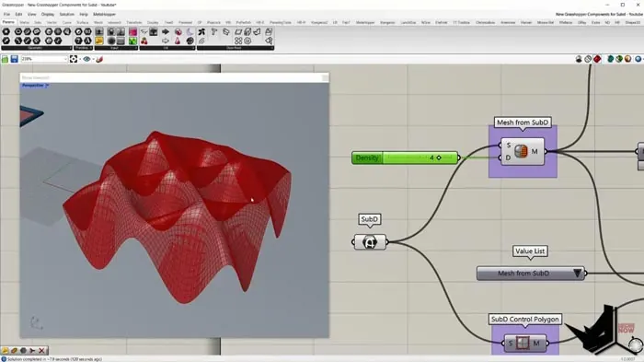Click the M output of Mesh from SubD
644x362 pixels.
coord(535,151)
